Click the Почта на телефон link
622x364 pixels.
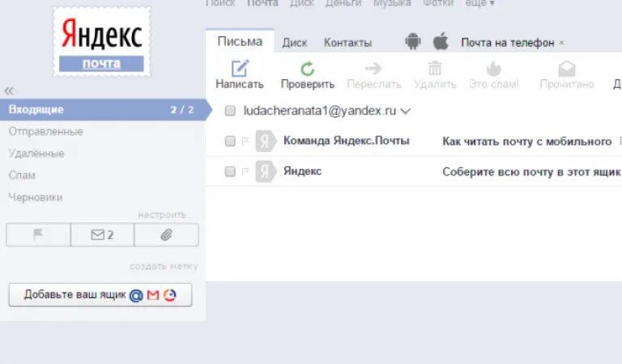click(x=507, y=43)
